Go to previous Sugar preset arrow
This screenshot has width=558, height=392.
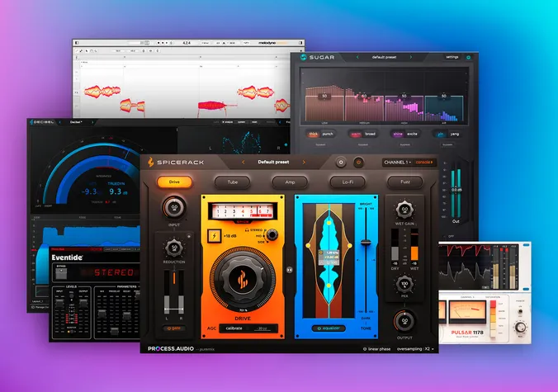coord(357,57)
